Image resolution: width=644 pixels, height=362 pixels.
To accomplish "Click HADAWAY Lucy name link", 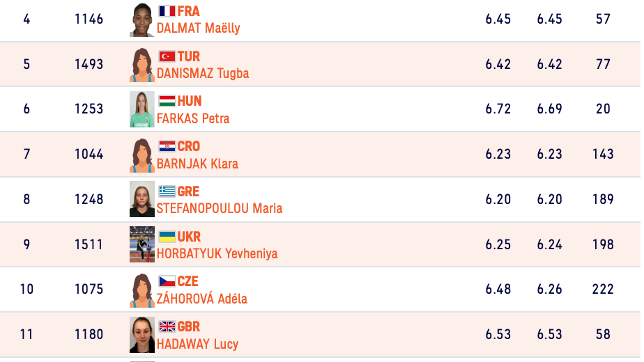I will (197, 344).
